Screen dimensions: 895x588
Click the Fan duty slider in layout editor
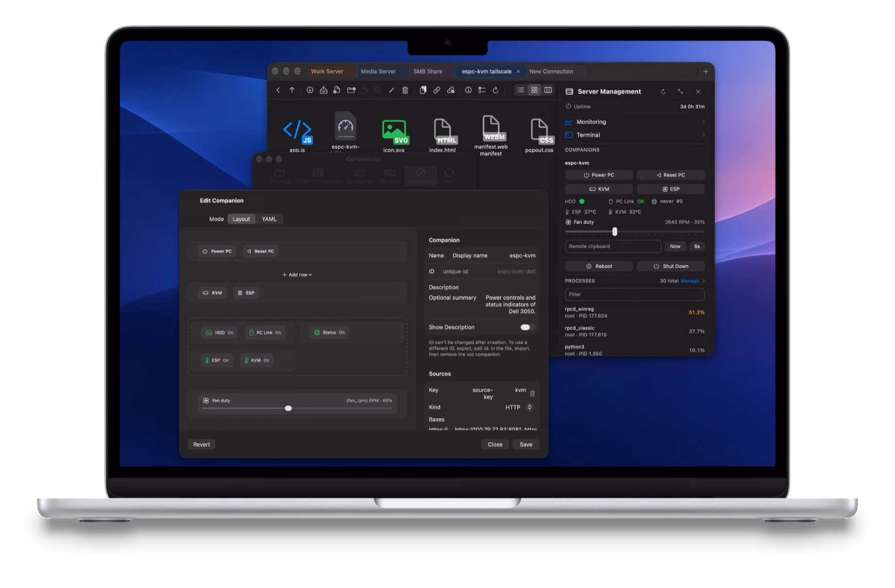pyautogui.click(x=298, y=408)
